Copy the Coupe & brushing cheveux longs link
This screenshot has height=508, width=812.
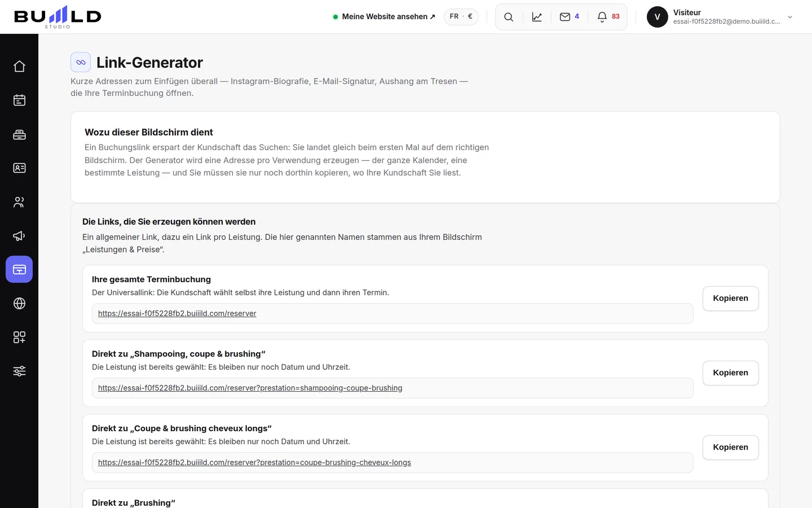pyautogui.click(x=730, y=448)
